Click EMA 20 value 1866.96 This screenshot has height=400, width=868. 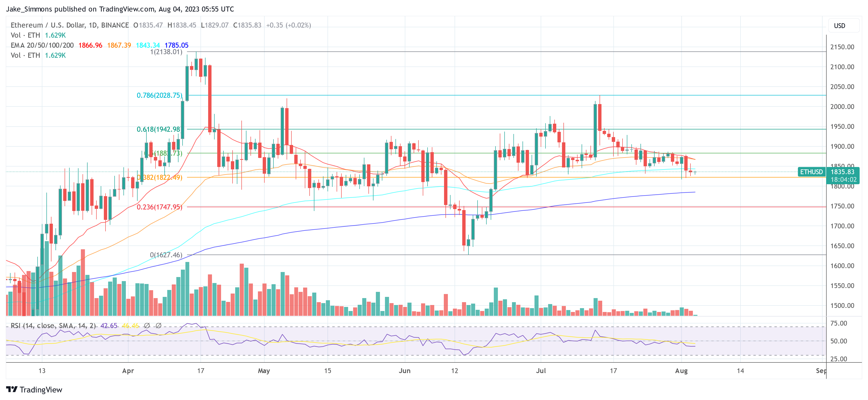point(90,45)
